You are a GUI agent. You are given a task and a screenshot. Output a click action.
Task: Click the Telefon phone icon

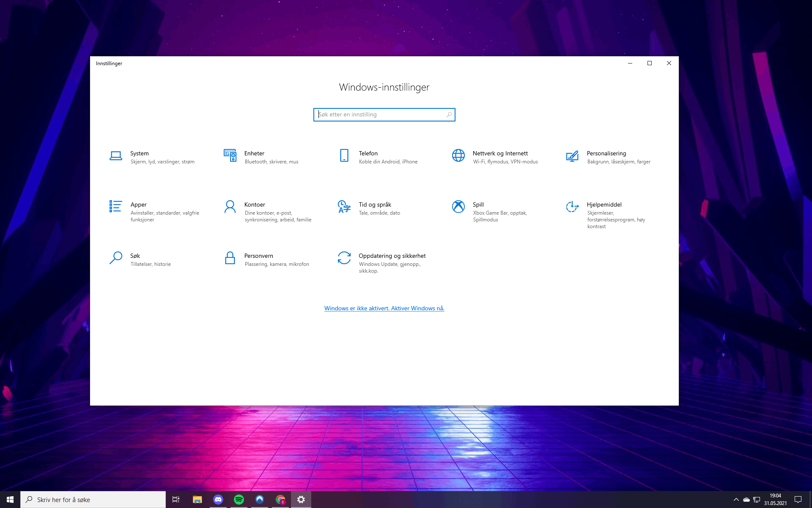(344, 155)
